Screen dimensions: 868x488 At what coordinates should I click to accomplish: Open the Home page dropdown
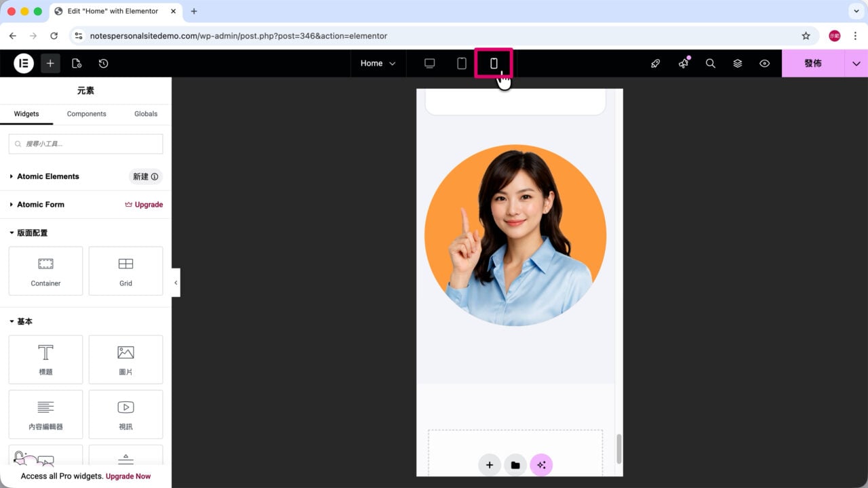(x=378, y=63)
